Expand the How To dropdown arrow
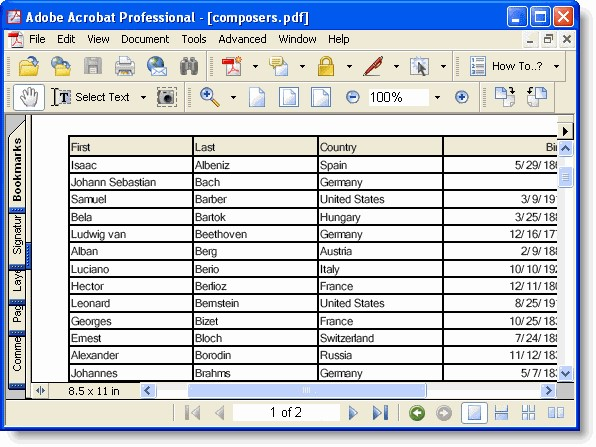Image resolution: width=596 pixels, height=447 pixels. tap(556, 67)
